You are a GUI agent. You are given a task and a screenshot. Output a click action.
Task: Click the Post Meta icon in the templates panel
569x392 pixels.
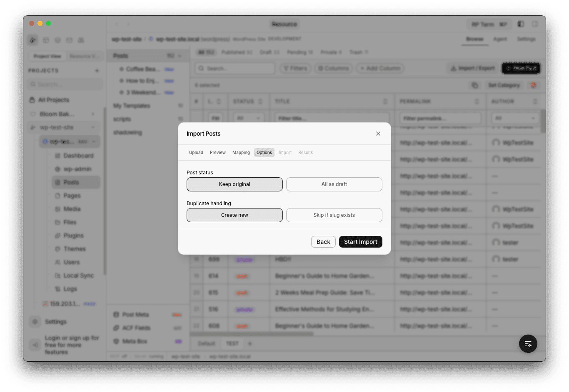116,314
